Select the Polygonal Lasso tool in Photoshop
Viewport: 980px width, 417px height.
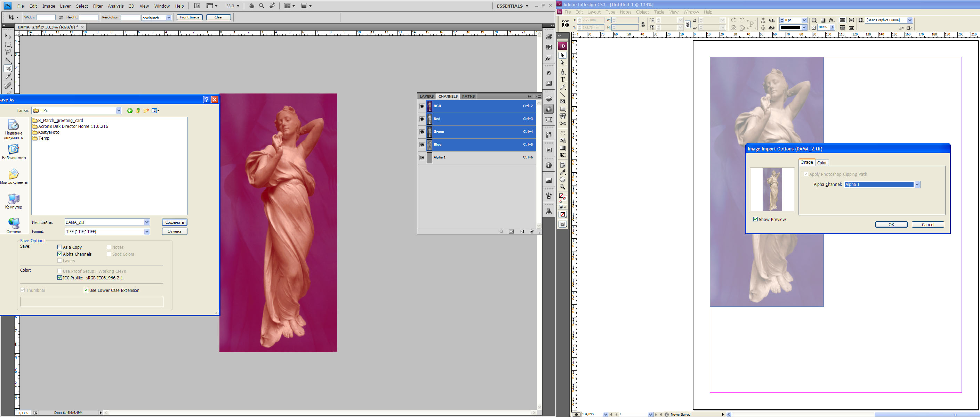(x=8, y=52)
